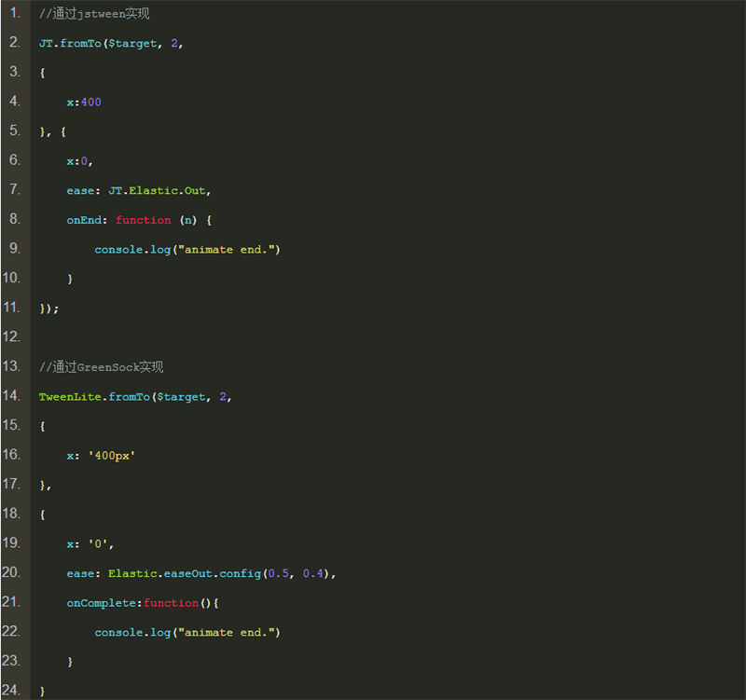This screenshot has width=746, height=700.
Task: Click the JT.Elastic.Out ease value
Action: click(159, 191)
